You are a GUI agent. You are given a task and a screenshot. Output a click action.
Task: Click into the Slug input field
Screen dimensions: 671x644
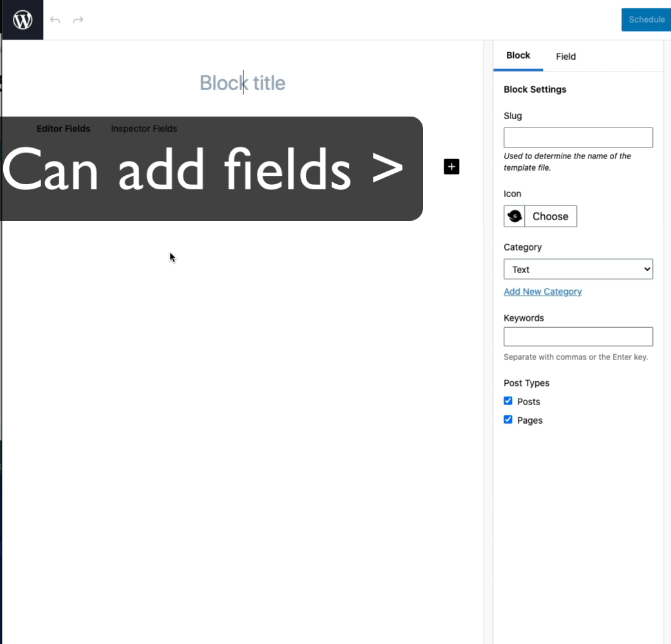(x=578, y=138)
